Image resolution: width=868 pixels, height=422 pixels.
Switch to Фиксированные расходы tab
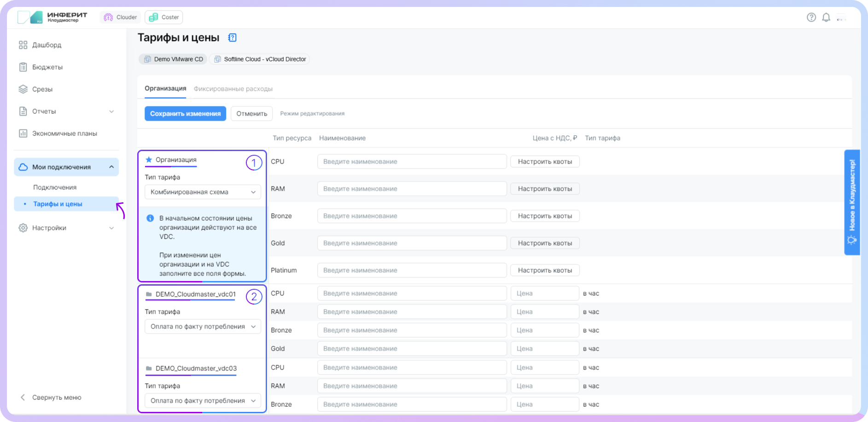tap(233, 89)
